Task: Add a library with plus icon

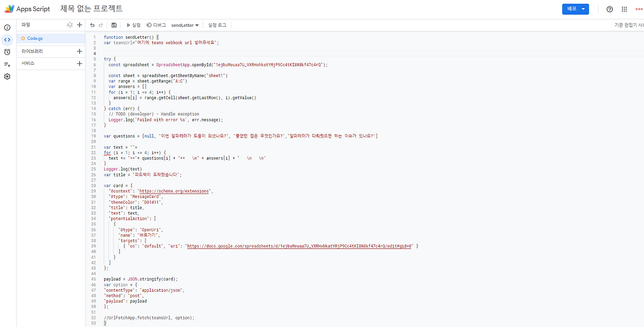Action: (x=79, y=51)
